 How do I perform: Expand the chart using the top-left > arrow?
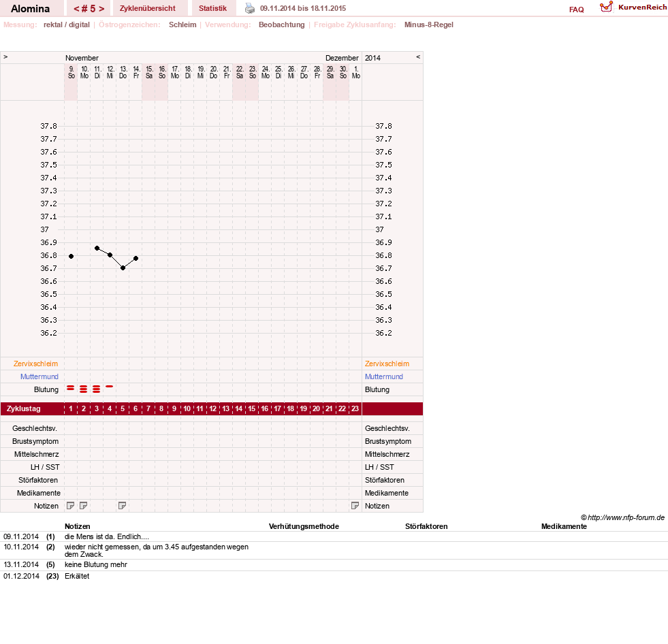pos(5,57)
